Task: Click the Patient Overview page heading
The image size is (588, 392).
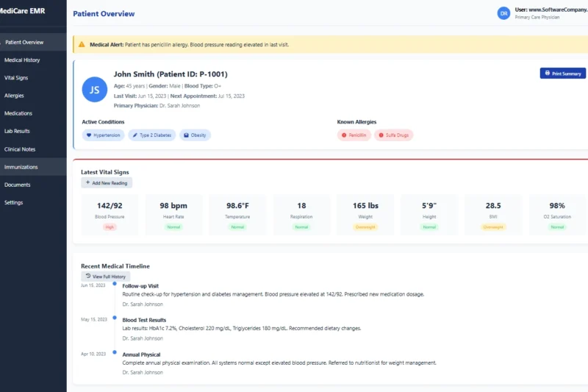Action: pyautogui.click(x=104, y=13)
